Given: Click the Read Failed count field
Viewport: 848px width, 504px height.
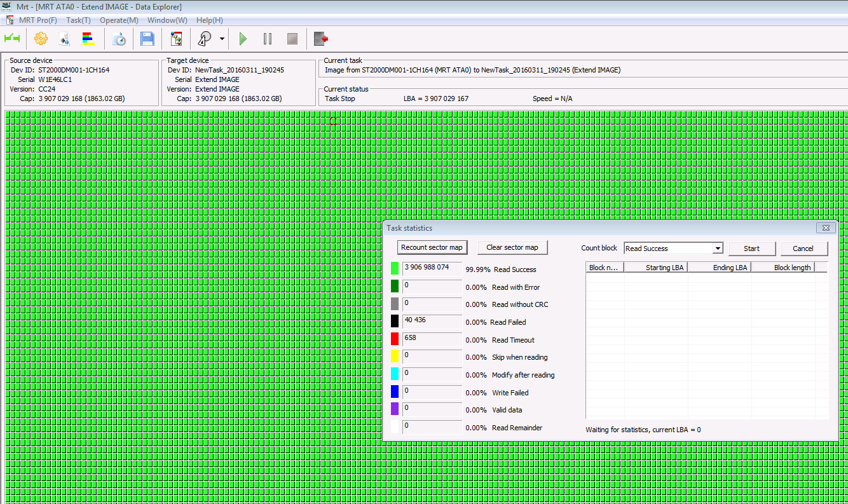Looking at the screenshot, I should (432, 322).
